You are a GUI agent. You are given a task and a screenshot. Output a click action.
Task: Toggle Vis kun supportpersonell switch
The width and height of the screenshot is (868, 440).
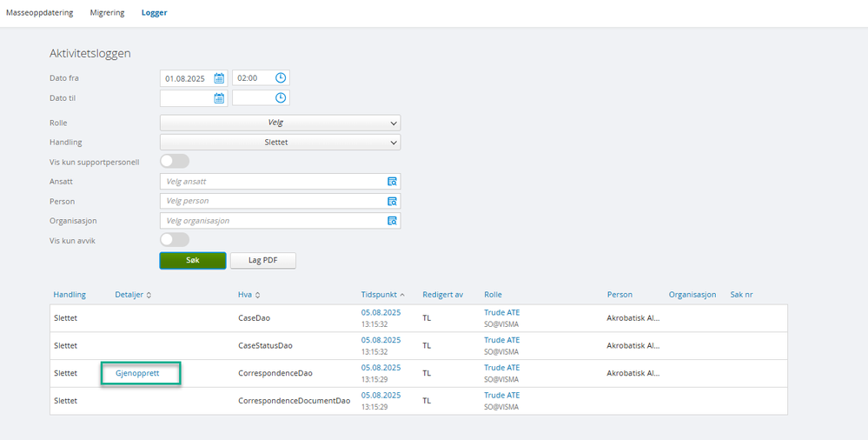[175, 161]
